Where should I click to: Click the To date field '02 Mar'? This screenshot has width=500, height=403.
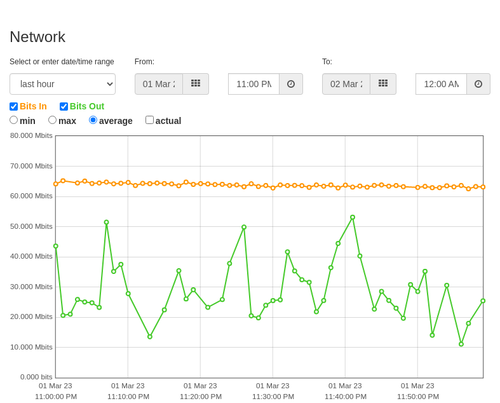(346, 84)
